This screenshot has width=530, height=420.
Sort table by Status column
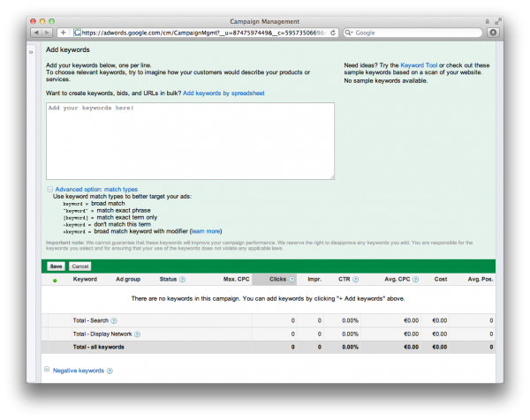(x=168, y=279)
